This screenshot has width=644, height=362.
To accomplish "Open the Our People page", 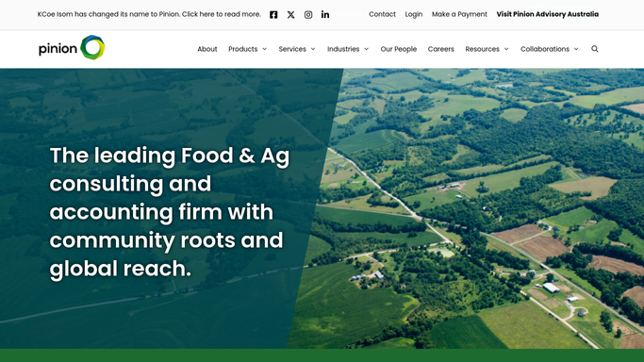I will click(399, 49).
